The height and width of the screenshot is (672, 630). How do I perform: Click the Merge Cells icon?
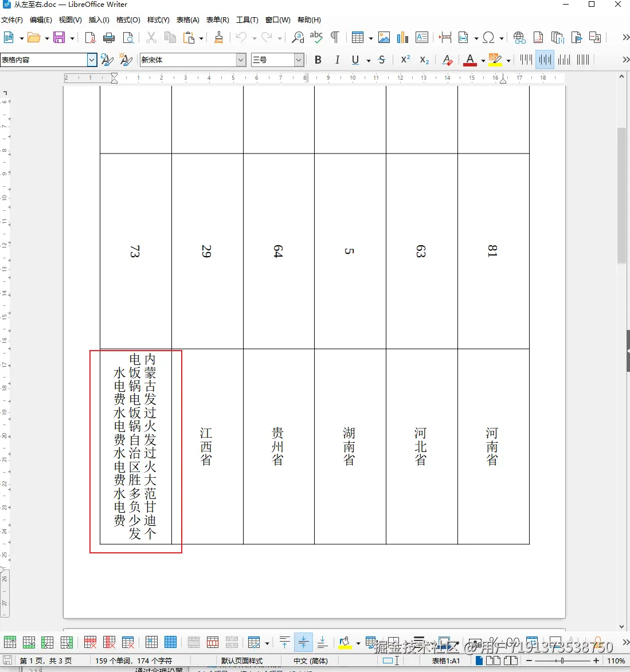point(193,642)
